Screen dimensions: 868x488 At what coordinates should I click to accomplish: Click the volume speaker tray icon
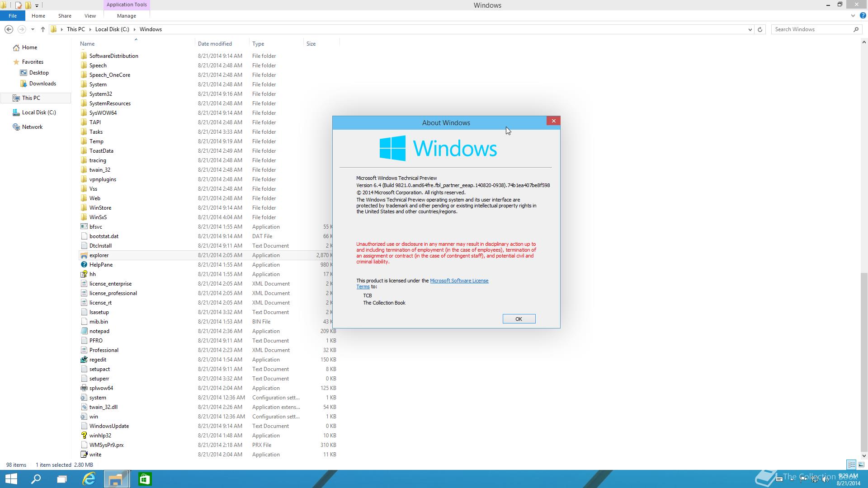click(826, 479)
